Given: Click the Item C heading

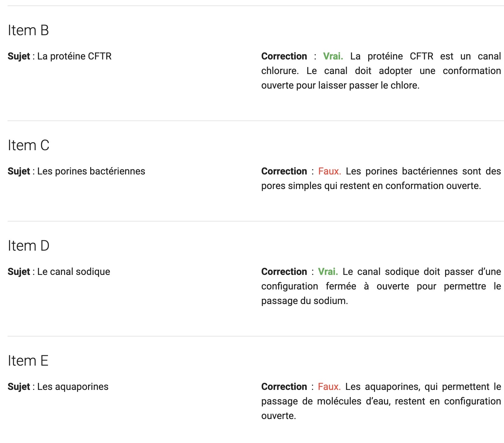Looking at the screenshot, I should point(29,145).
